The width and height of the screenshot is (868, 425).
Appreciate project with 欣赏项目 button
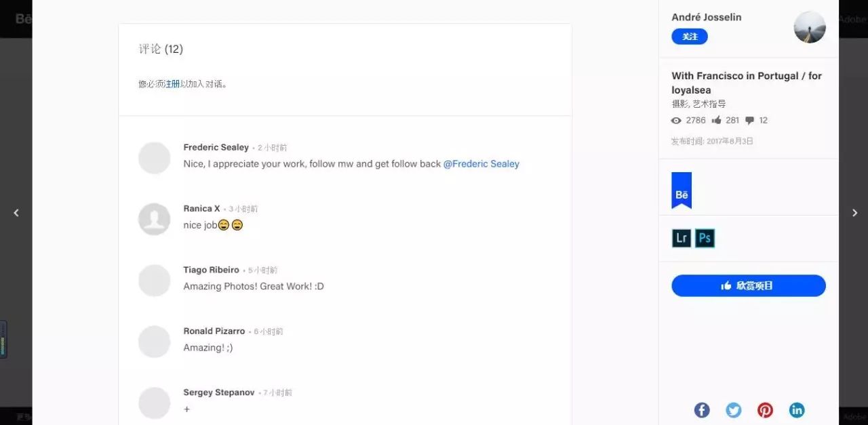point(749,285)
